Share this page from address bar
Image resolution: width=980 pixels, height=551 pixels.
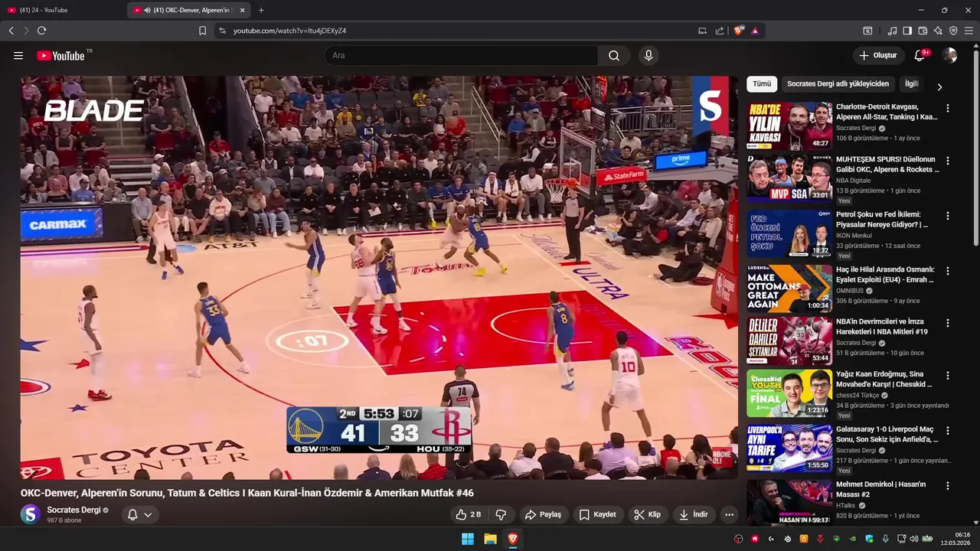(720, 31)
